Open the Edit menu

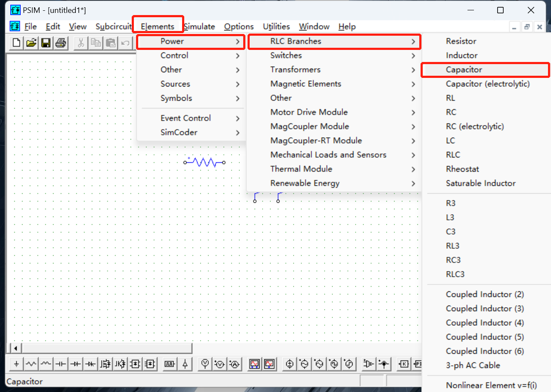coord(53,27)
